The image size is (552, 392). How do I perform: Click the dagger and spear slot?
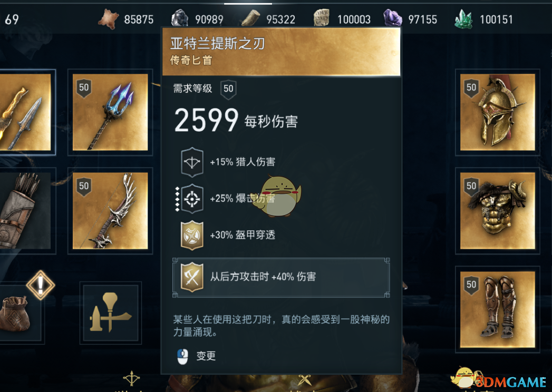(25, 112)
